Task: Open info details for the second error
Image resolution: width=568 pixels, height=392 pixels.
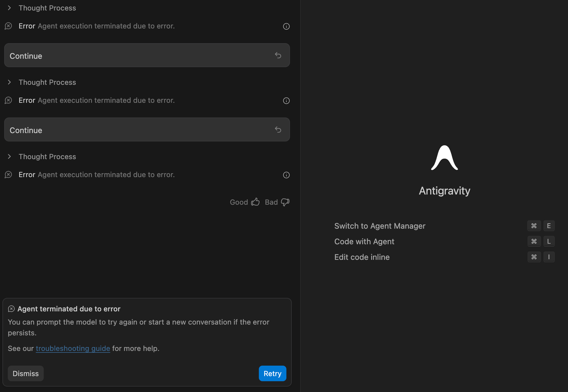Action: click(x=286, y=101)
